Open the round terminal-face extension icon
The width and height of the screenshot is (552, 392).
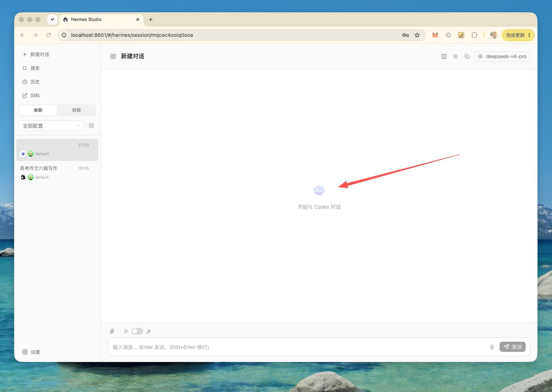tap(448, 35)
